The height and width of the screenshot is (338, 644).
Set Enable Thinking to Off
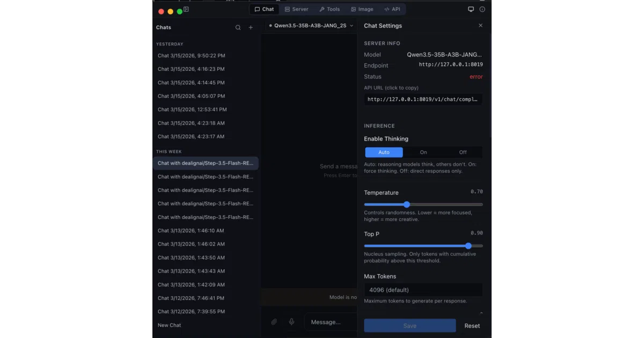pos(463,152)
